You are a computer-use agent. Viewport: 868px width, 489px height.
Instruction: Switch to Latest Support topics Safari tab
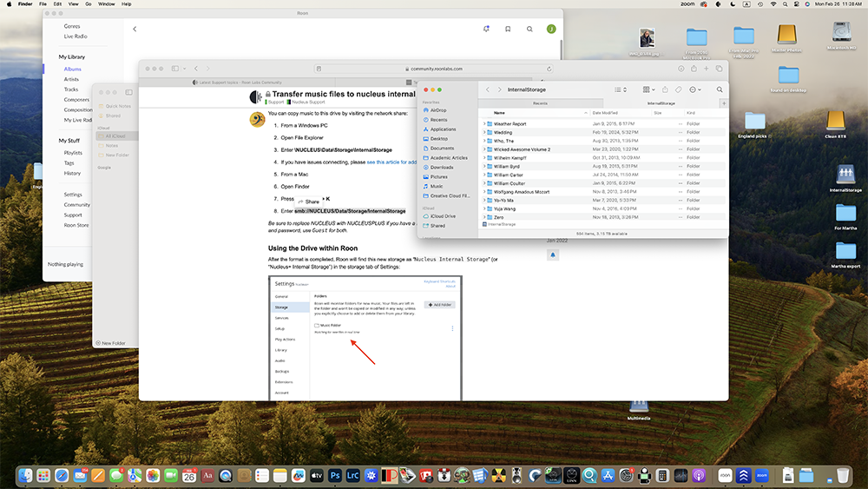tap(237, 83)
